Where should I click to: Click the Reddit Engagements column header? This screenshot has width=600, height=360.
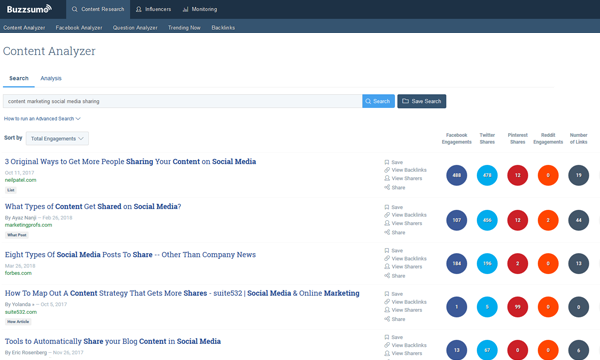[548, 138]
